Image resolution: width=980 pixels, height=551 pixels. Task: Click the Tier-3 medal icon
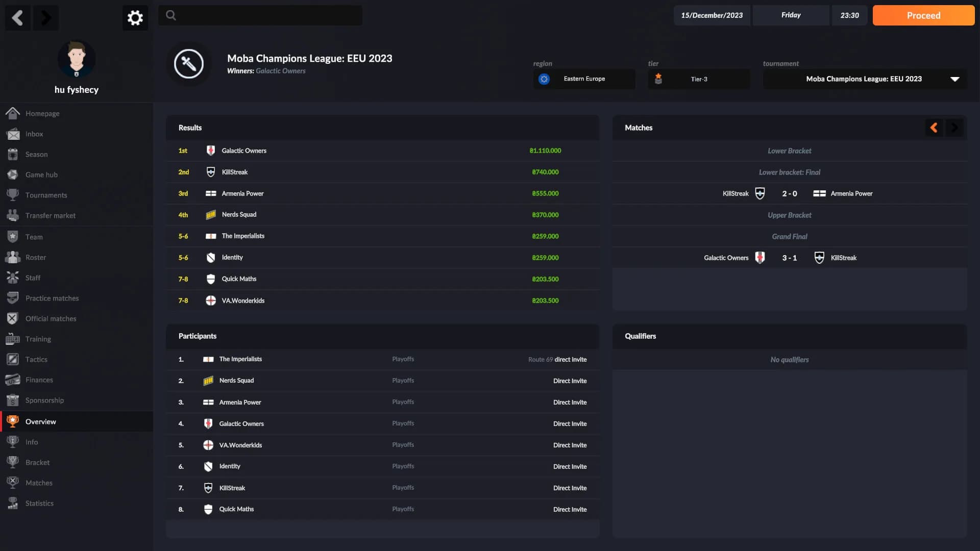[658, 79]
